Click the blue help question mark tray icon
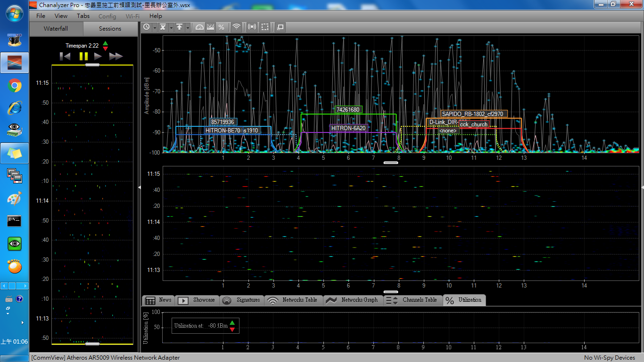The height and width of the screenshot is (362, 644). [19, 299]
